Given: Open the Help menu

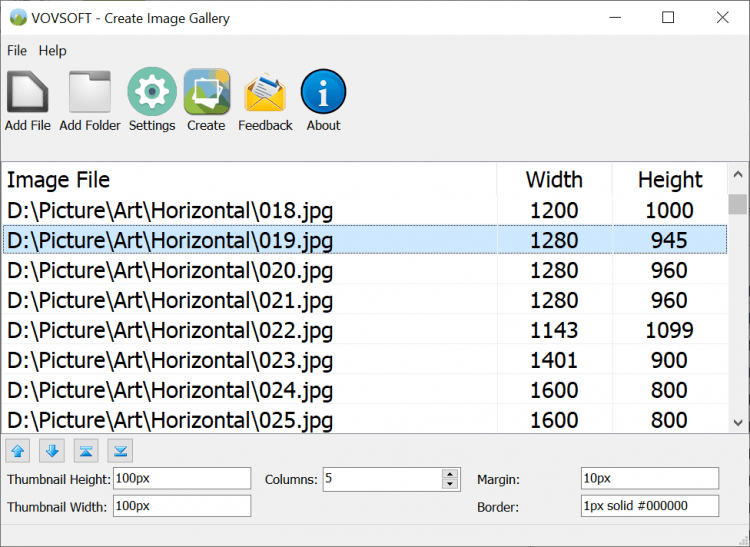Looking at the screenshot, I should coord(53,51).
